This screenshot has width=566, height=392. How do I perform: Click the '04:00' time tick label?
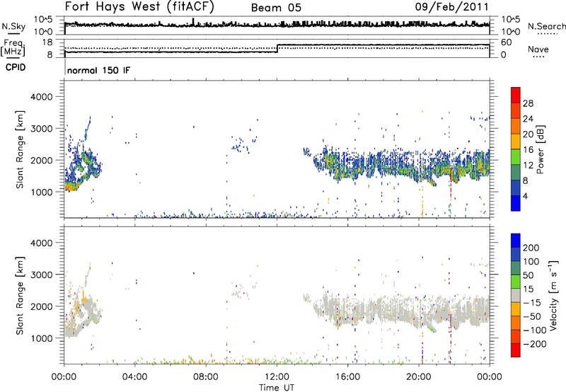point(135,377)
